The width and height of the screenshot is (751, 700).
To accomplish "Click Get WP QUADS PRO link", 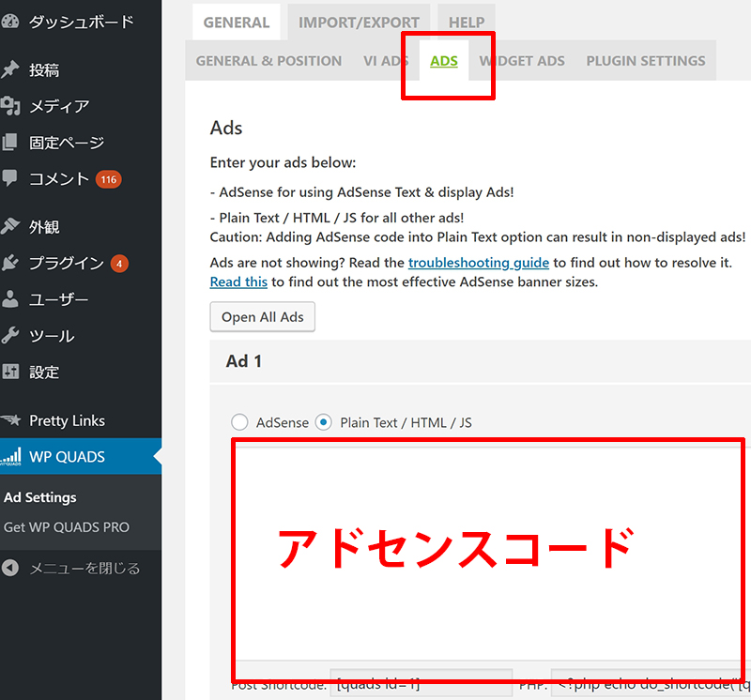I will (67, 527).
